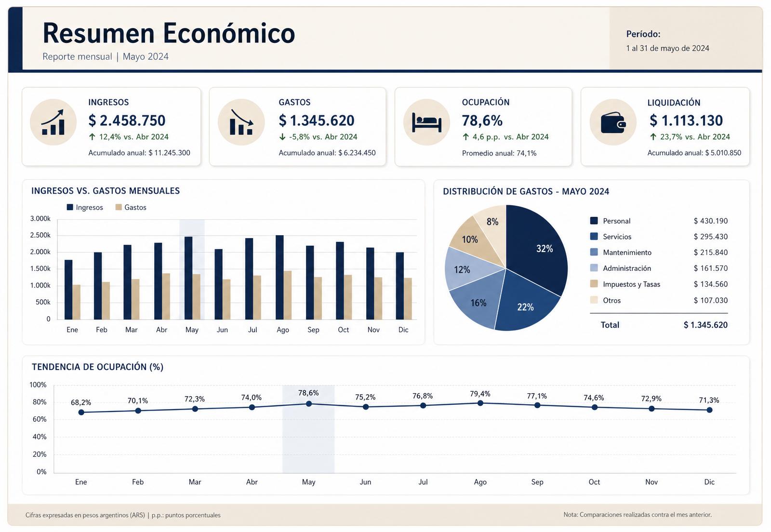Click the Nov label under occupancy trend
The height and width of the screenshot is (532, 771).
(651, 482)
